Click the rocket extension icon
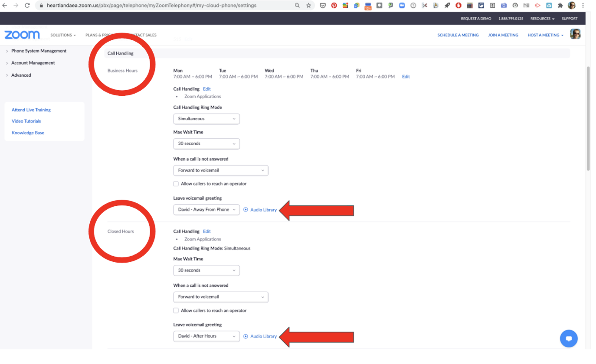This screenshot has height=364, width=596. pyautogui.click(x=447, y=6)
